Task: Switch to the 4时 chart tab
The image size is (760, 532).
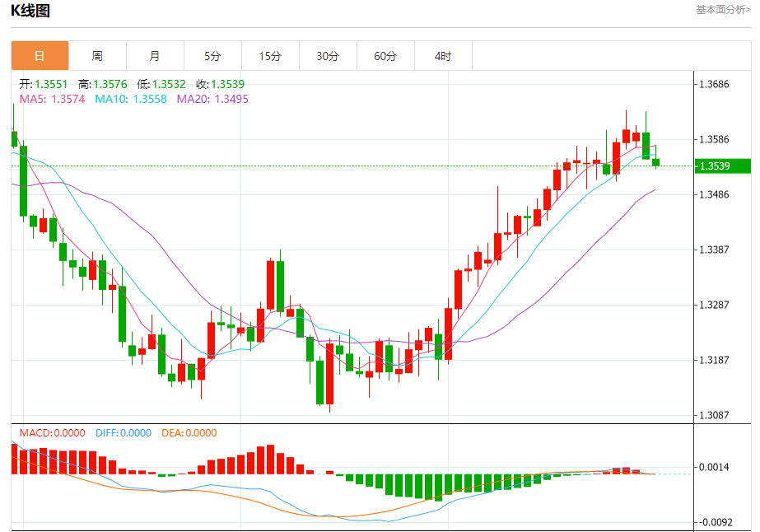Action: pos(444,56)
